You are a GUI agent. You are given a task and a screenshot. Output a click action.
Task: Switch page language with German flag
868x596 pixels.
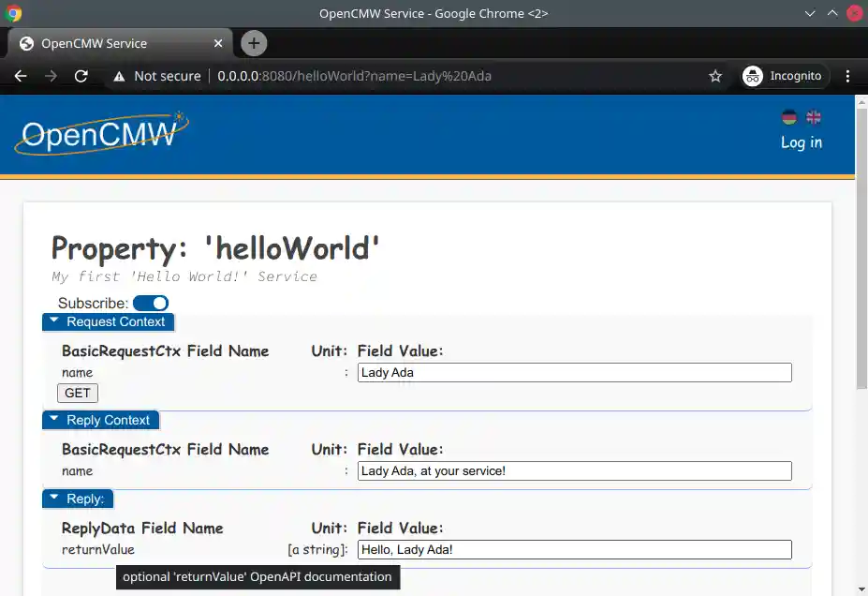pyautogui.click(x=789, y=117)
